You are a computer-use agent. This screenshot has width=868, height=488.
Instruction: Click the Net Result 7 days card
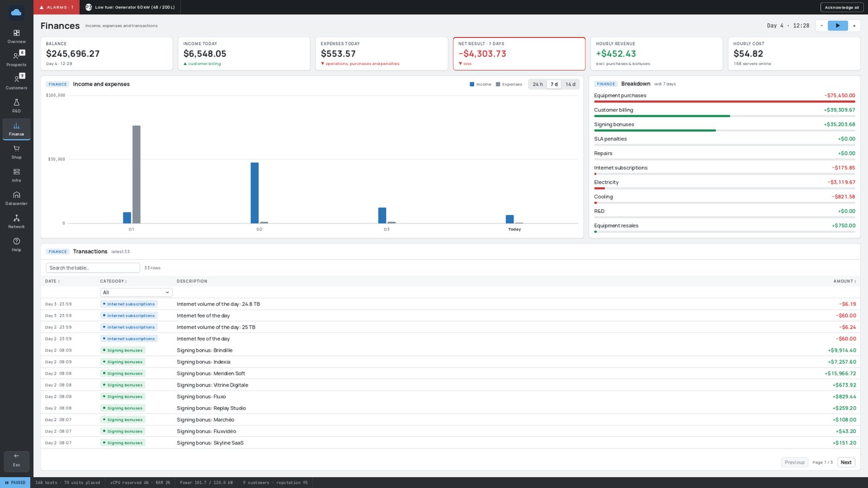click(519, 54)
